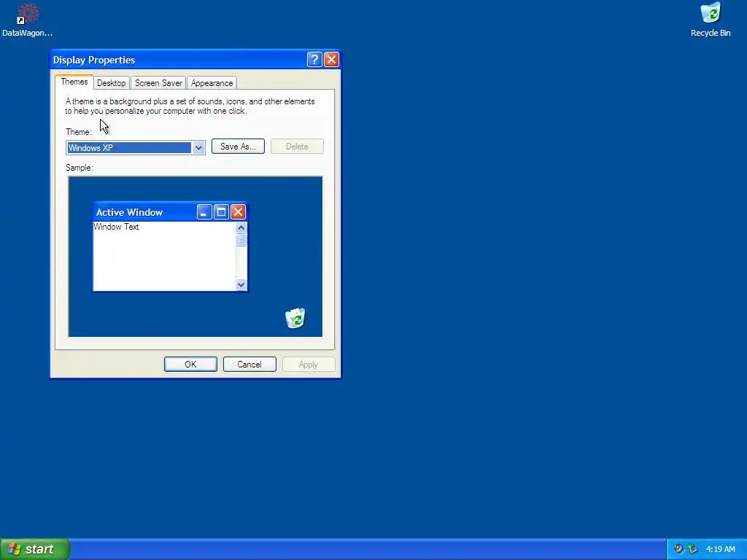Click the second system tray icon beside the clock
The image size is (747, 560).
(692, 549)
